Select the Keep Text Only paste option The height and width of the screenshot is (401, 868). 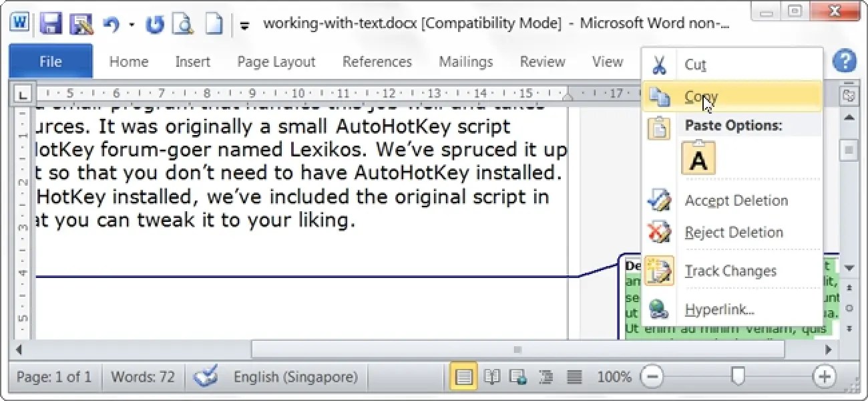pyautogui.click(x=698, y=159)
